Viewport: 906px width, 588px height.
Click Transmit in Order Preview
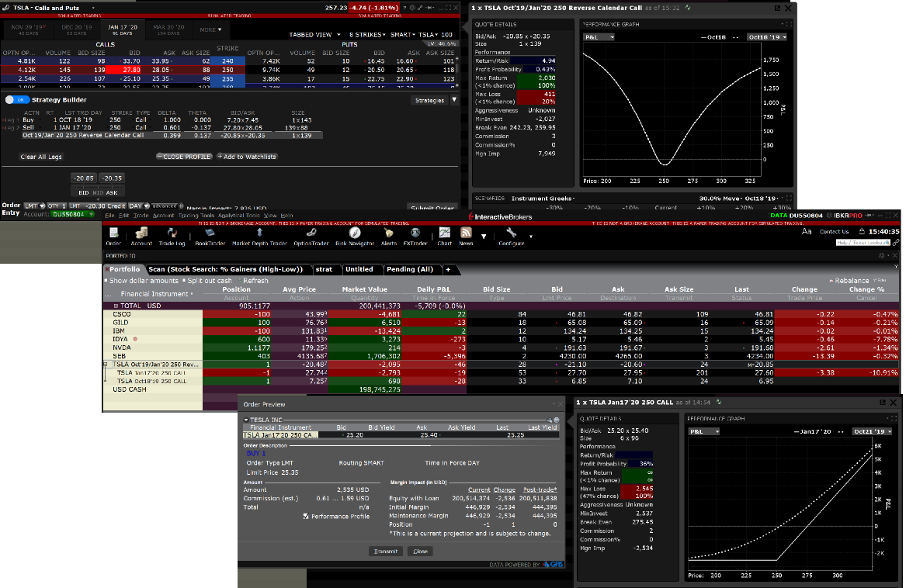point(385,551)
